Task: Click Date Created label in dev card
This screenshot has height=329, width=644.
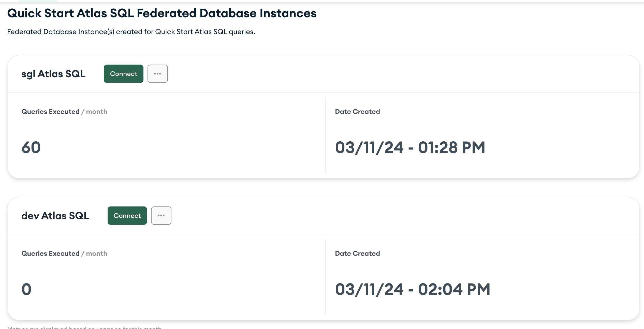Action: (357, 253)
